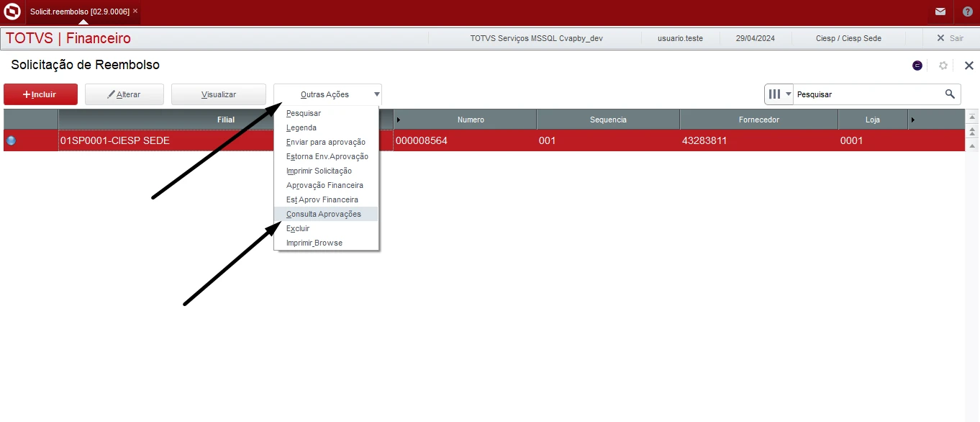980x422 pixels.
Task: Click the TOTVS logo icon
Action: coord(12,12)
